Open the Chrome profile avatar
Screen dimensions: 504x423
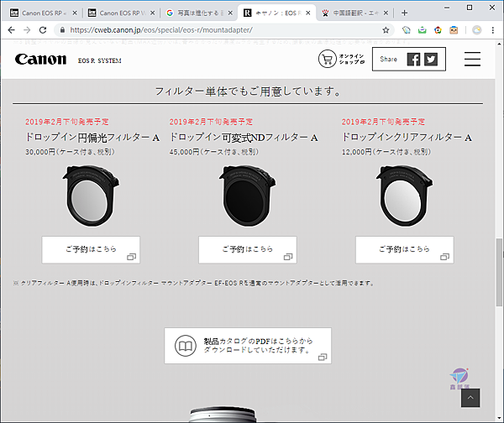pyautogui.click(x=476, y=30)
